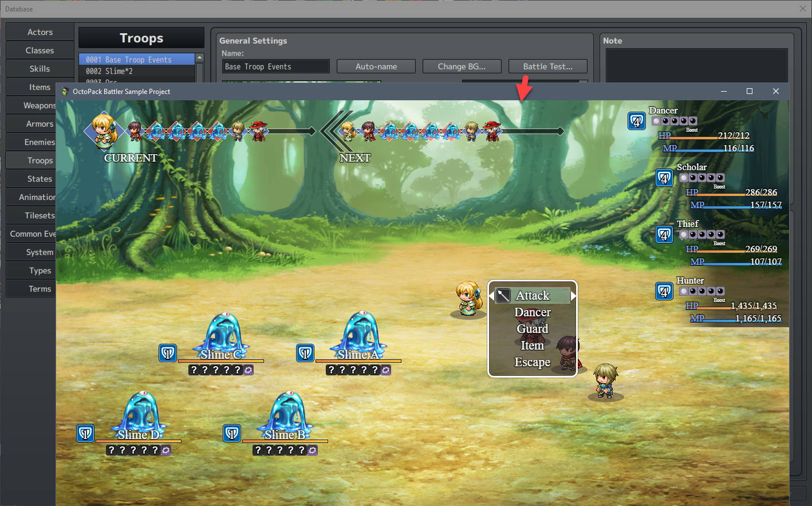Screen dimensions: 812x506
Task: Choose the Guard battle command
Action: coord(533,329)
